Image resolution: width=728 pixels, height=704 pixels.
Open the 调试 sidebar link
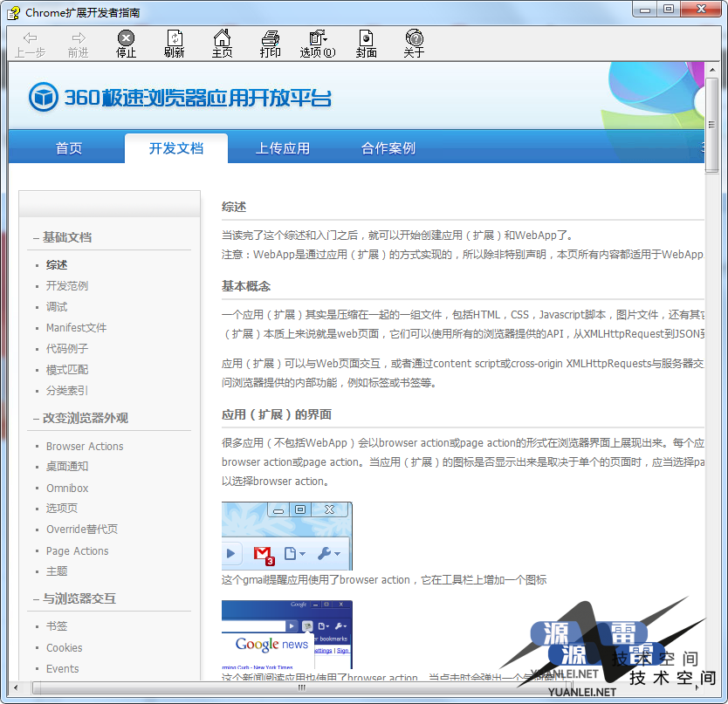[x=57, y=307]
